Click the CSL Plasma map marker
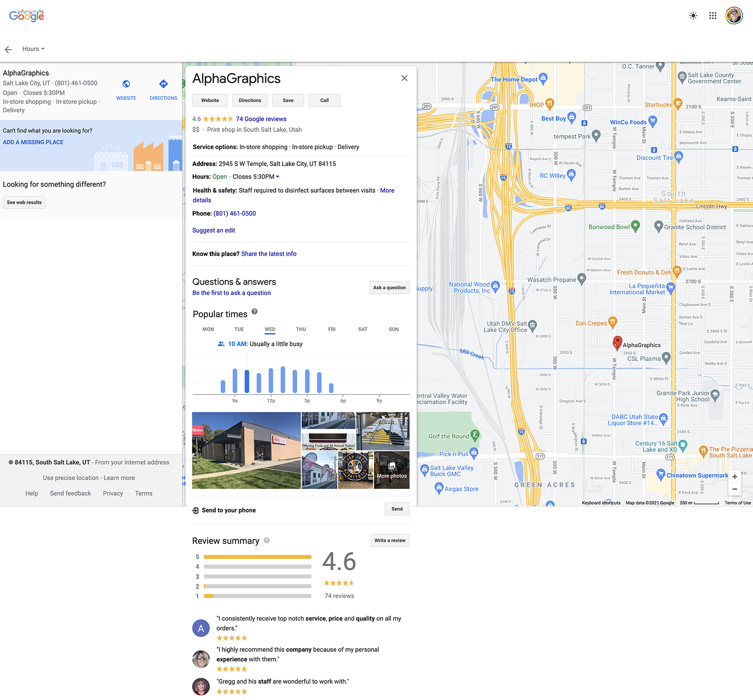The height and width of the screenshot is (700, 753). click(x=666, y=357)
